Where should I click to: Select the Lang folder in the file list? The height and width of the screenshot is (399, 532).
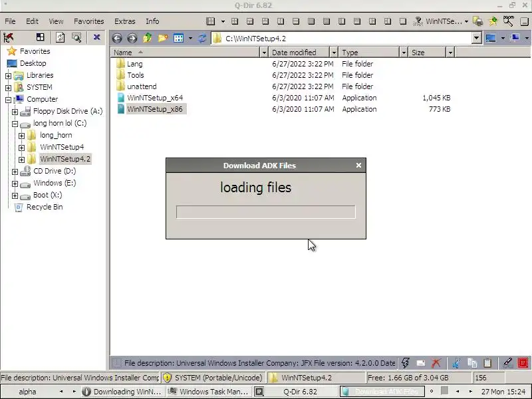coord(135,64)
